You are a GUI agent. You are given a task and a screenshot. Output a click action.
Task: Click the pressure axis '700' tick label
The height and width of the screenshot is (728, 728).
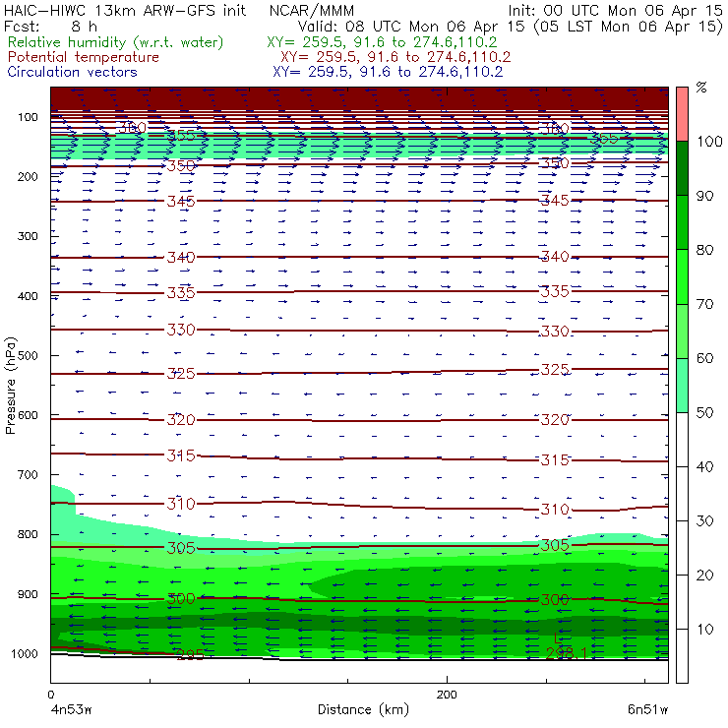pos(28,475)
